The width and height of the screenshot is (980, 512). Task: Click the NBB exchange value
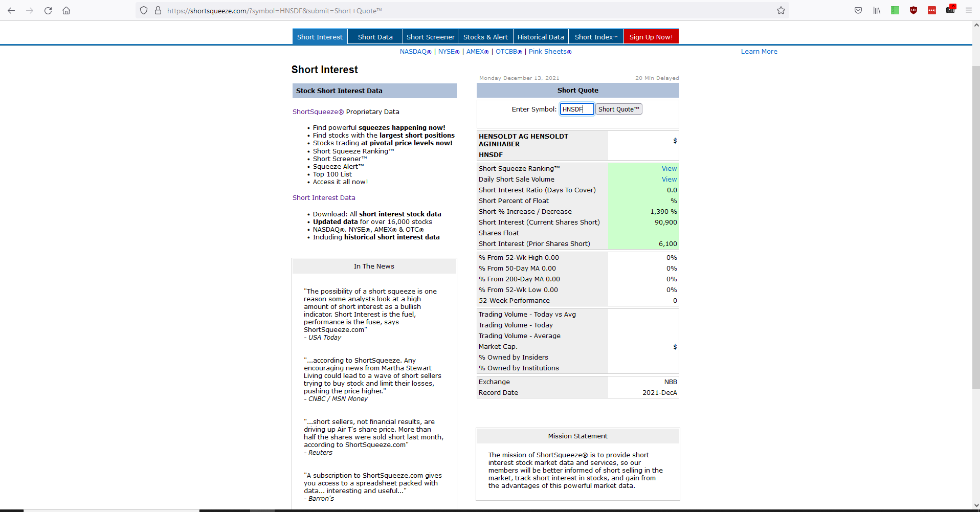(671, 382)
